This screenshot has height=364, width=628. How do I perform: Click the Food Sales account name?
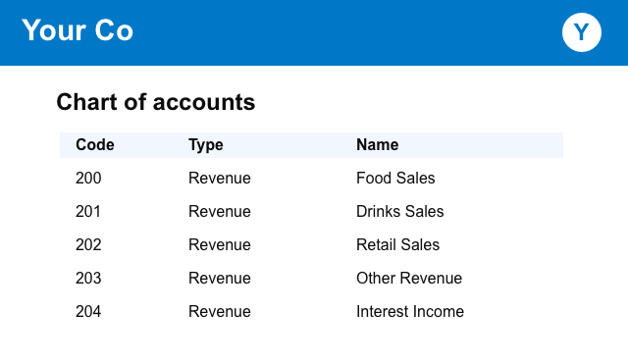[395, 179]
